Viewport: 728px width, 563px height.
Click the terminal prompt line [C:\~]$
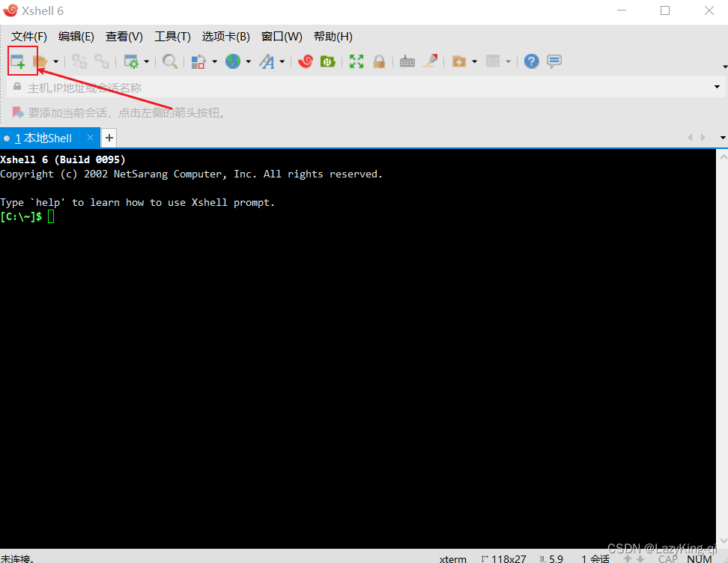(x=22, y=216)
